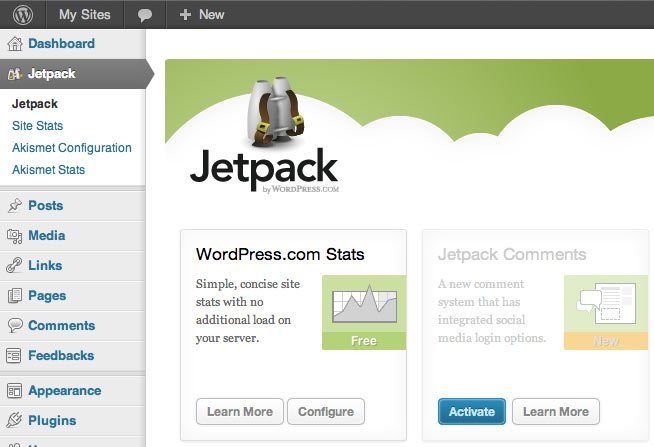Click the stats graph thumbnail

[x=363, y=305]
